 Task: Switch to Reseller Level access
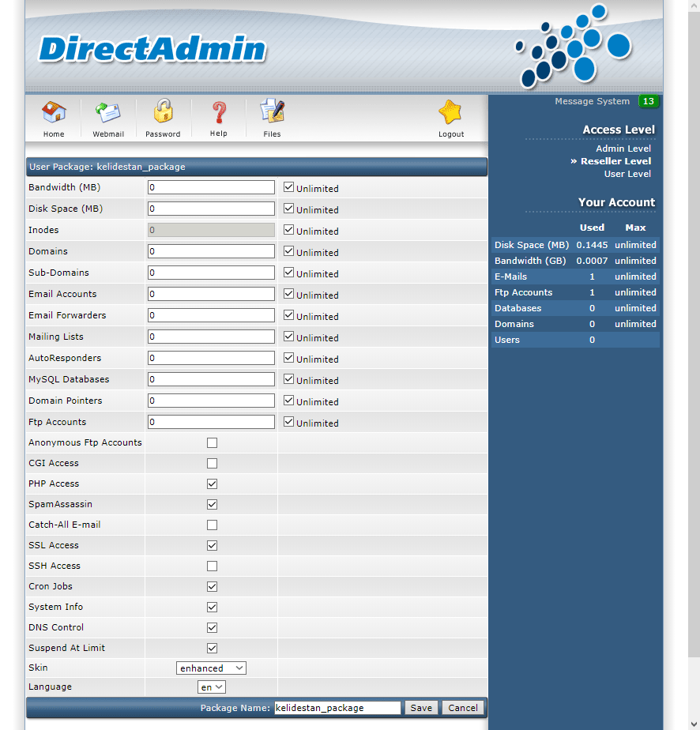(615, 161)
